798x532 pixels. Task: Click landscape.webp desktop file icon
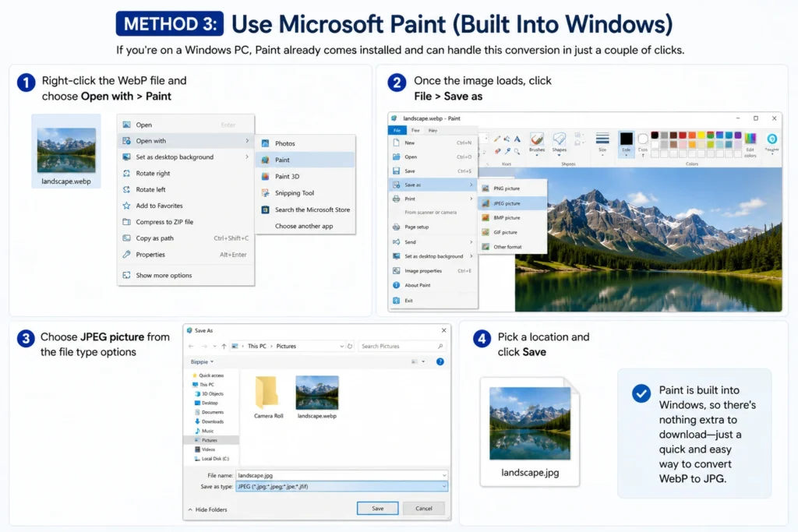tap(66, 151)
